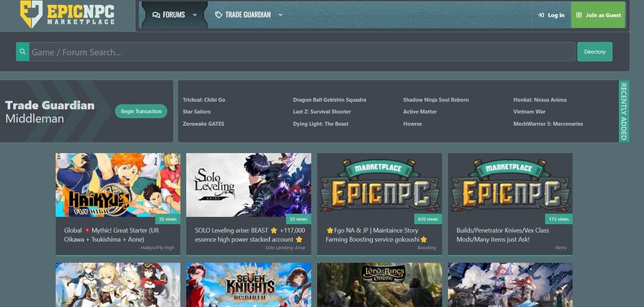Image resolution: width=644 pixels, height=307 pixels.
Task: Open the EpicNPC thumbnail with 115 views
Action: click(x=510, y=185)
